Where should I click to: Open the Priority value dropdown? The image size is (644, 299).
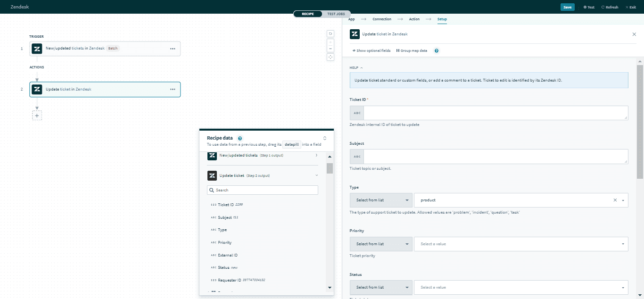(521, 244)
